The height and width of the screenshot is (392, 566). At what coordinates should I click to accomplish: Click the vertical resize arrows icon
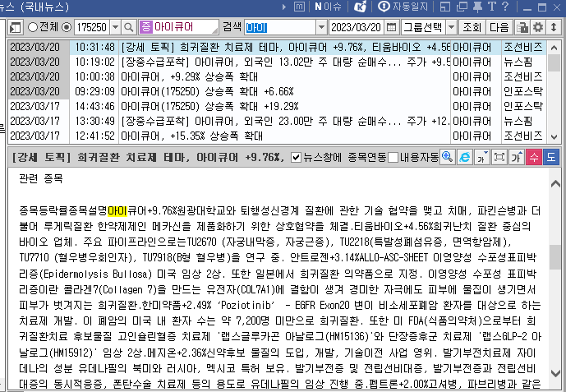554,27
